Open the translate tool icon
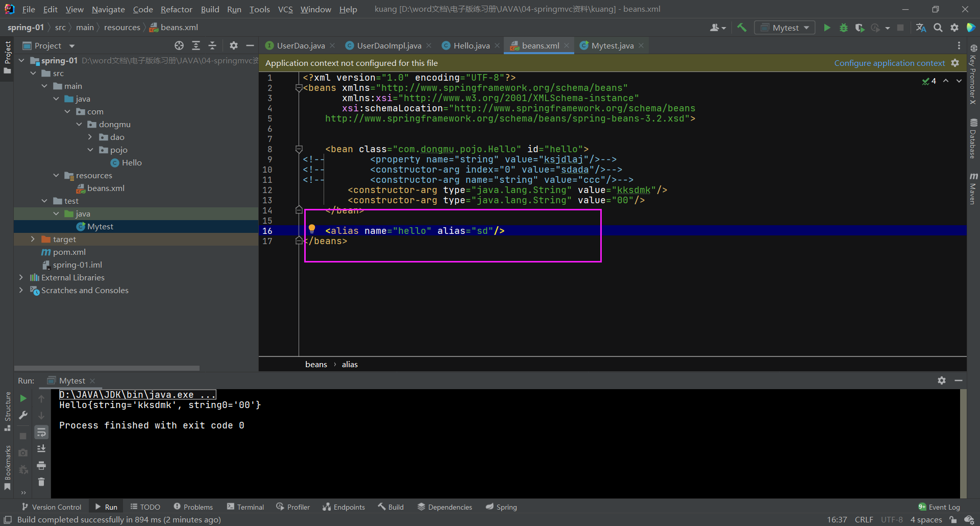This screenshot has width=980, height=526. pos(921,28)
